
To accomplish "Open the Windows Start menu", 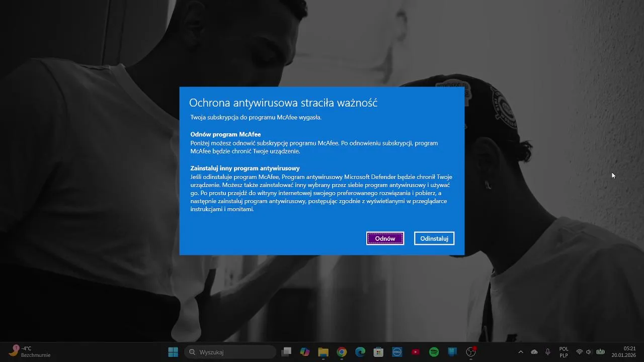I will click(x=173, y=352).
